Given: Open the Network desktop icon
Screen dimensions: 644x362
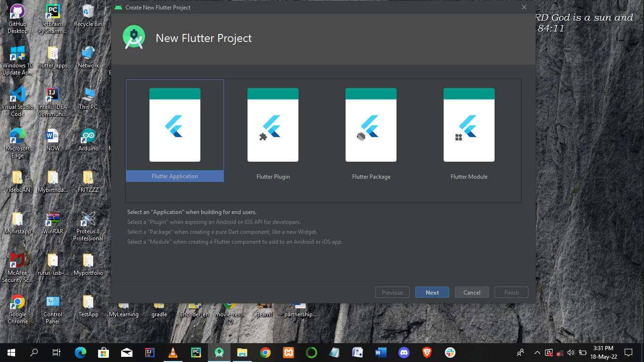Looking at the screenshot, I should tap(88, 58).
